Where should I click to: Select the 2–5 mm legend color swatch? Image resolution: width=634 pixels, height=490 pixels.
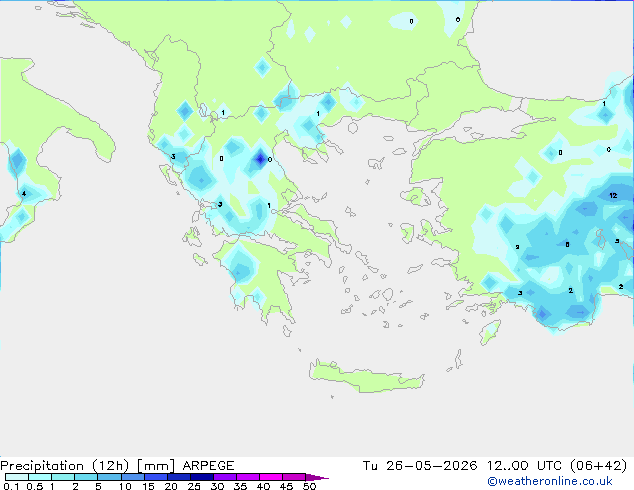click(x=86, y=477)
